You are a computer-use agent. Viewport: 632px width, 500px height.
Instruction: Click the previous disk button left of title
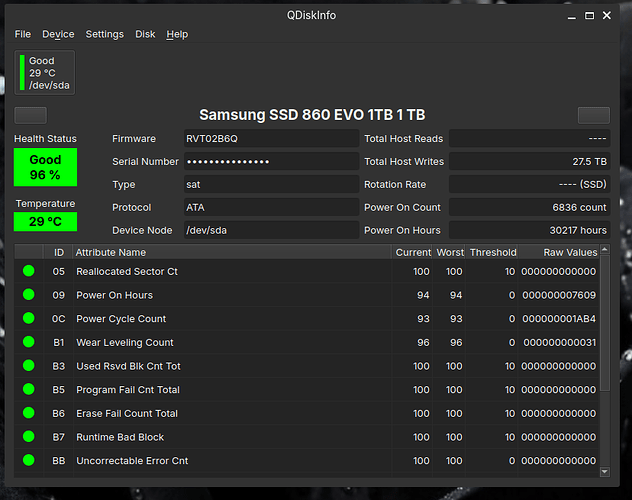(31, 115)
